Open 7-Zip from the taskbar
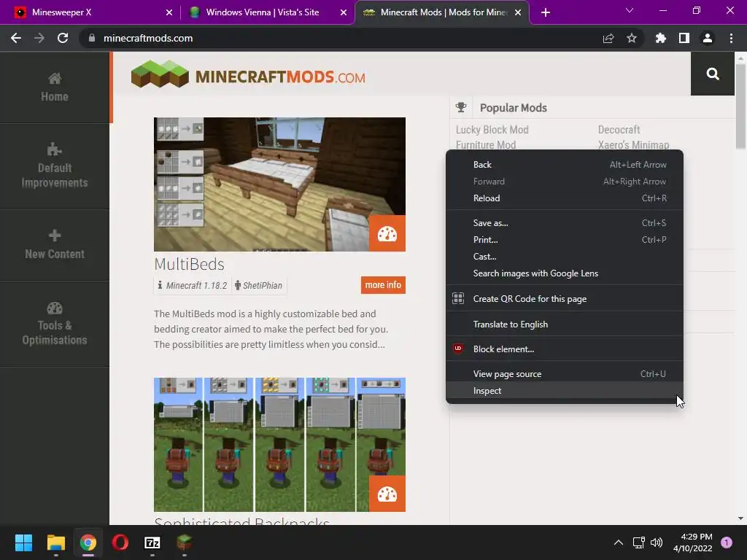 152,542
